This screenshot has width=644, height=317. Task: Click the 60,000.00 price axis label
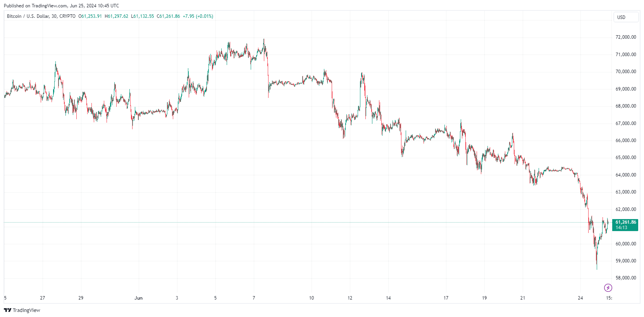[626, 244]
